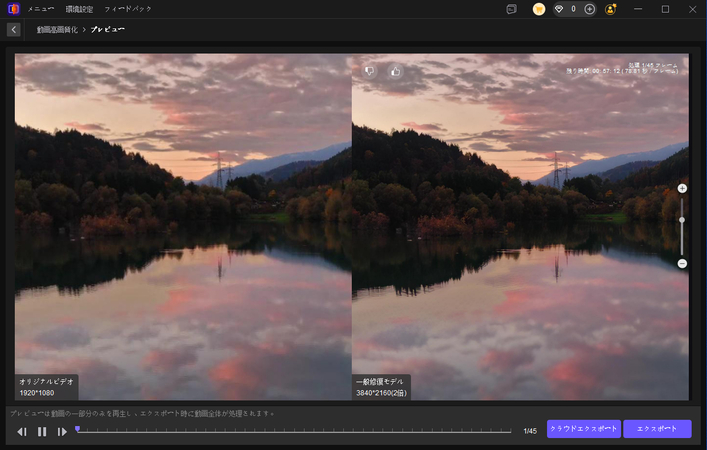
Task: Pause the preview playback
Action: 42,431
